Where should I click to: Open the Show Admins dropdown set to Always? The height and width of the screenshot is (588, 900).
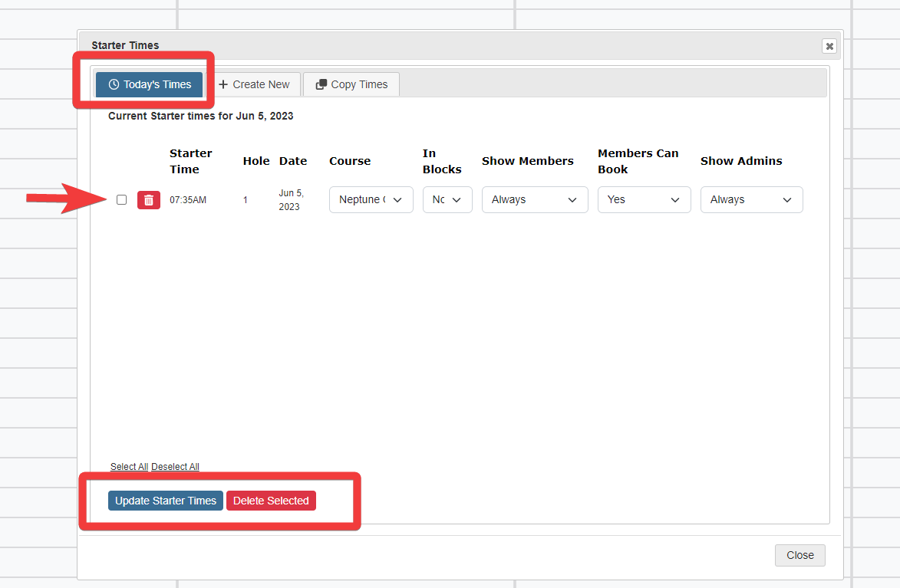(751, 199)
